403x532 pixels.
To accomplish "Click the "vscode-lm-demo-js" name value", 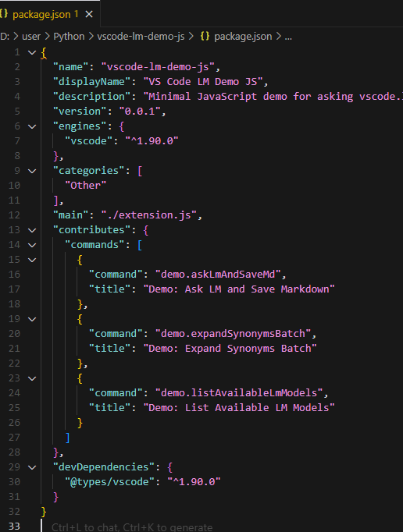I will (x=158, y=67).
